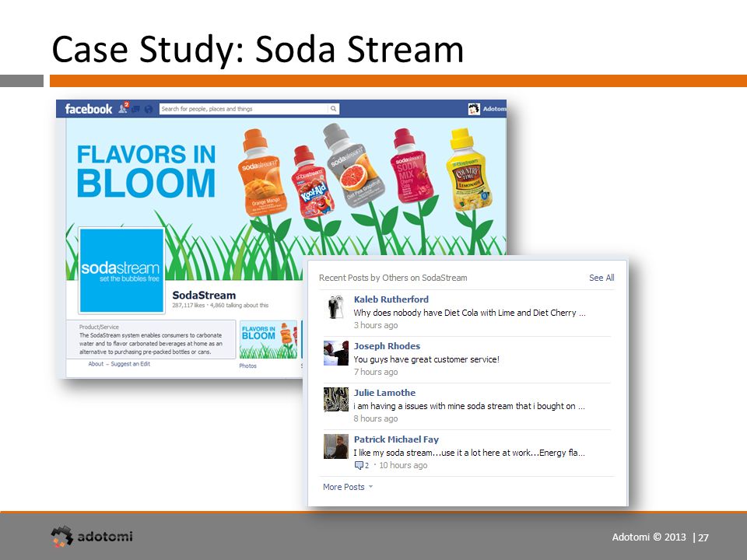This screenshot has height=560, width=747.
Task: Click the '8 hours ago' timestamp
Action: point(375,418)
